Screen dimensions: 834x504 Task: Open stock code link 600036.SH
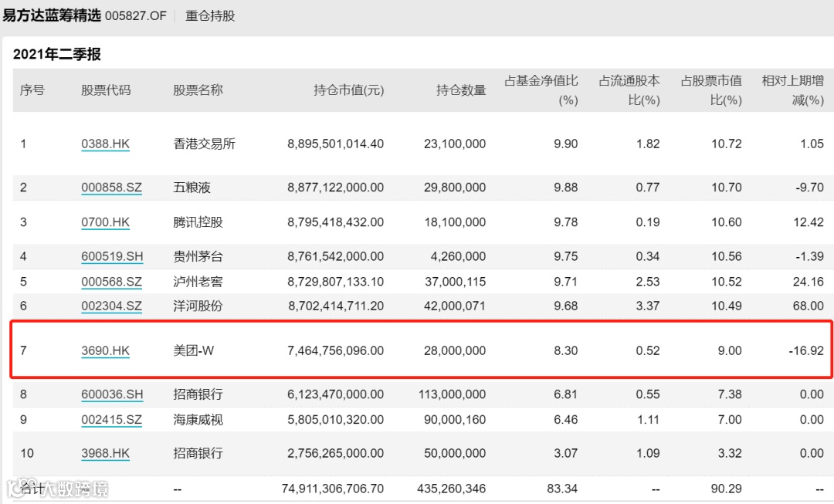(112, 394)
